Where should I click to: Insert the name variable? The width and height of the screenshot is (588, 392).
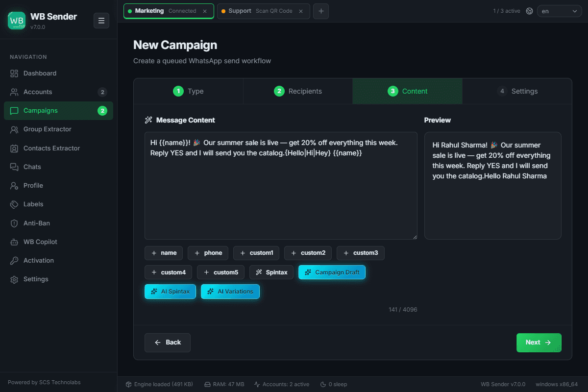click(164, 253)
